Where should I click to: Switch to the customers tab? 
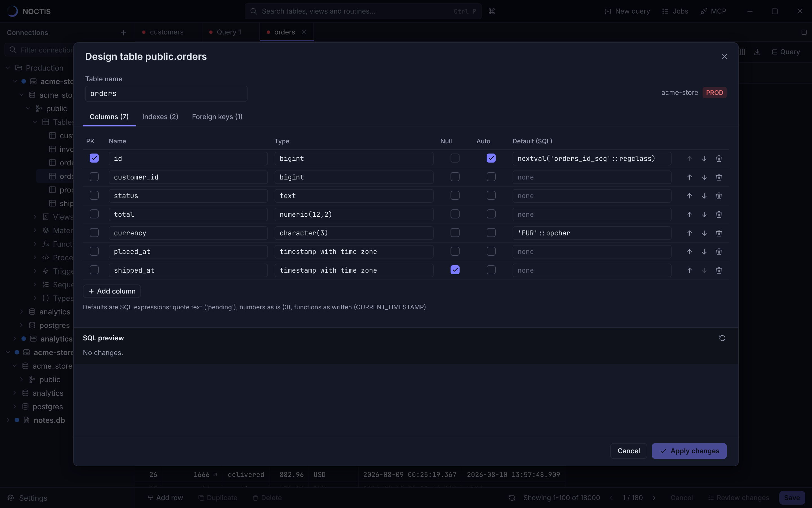coord(167,32)
